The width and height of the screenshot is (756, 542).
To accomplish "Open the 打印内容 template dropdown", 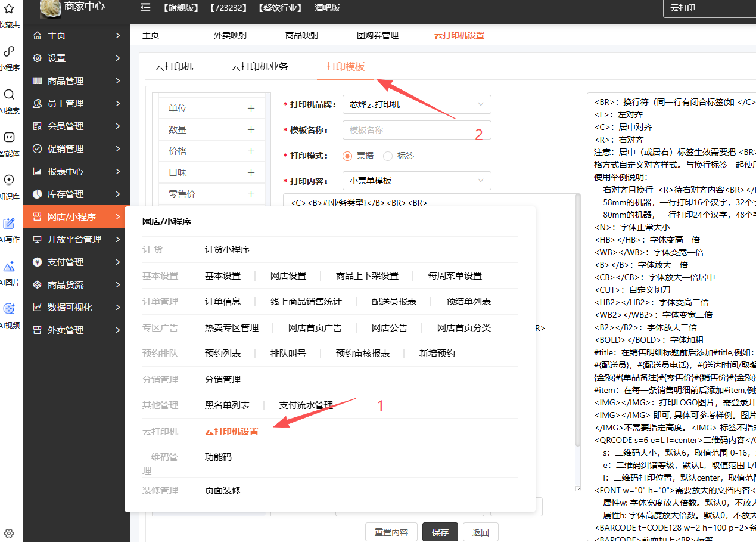I will pos(416,181).
